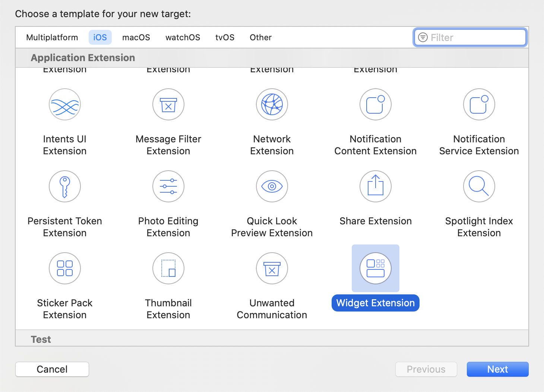Click the Widget Extension label

coord(376,303)
